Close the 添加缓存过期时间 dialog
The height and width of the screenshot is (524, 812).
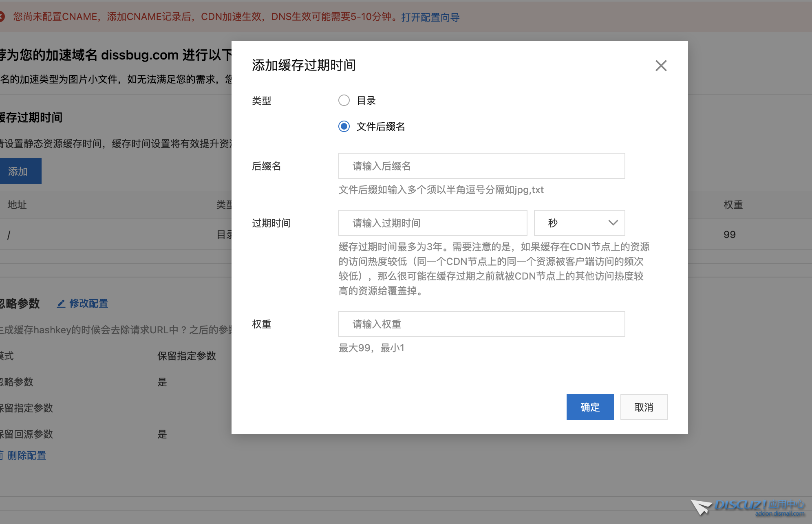[661, 66]
